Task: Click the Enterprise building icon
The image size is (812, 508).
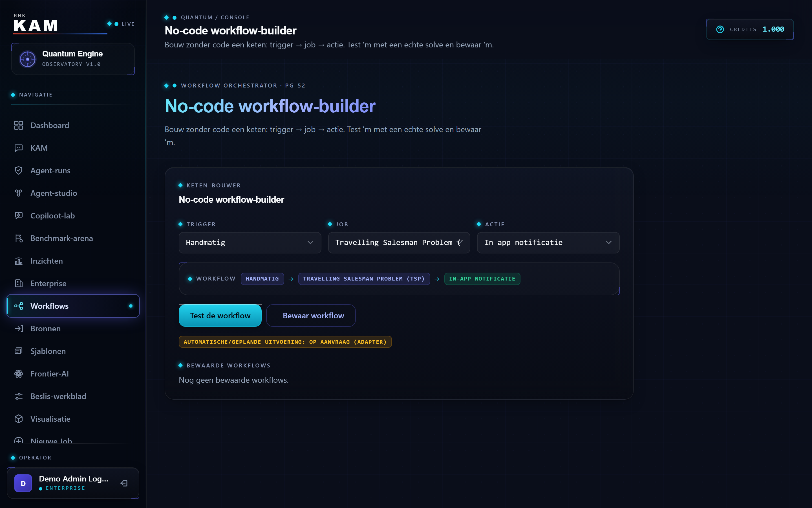Action: (18, 283)
